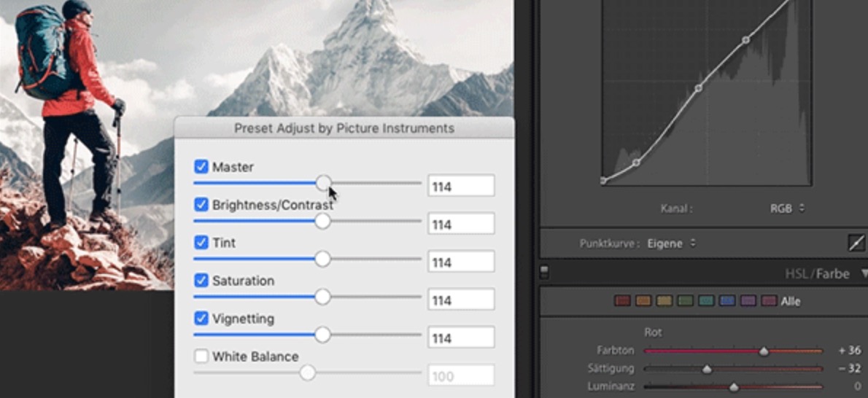This screenshot has height=398, width=868.
Task: Click the Tint value input field
Action: tap(461, 262)
